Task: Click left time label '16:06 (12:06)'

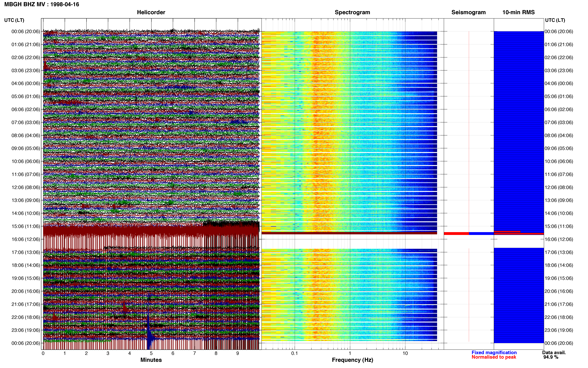Action: [x=26, y=240]
